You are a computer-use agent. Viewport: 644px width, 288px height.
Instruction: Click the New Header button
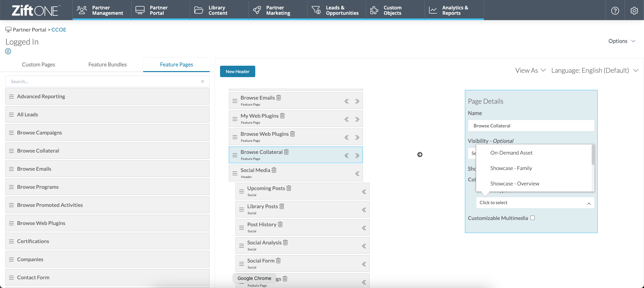(x=237, y=71)
